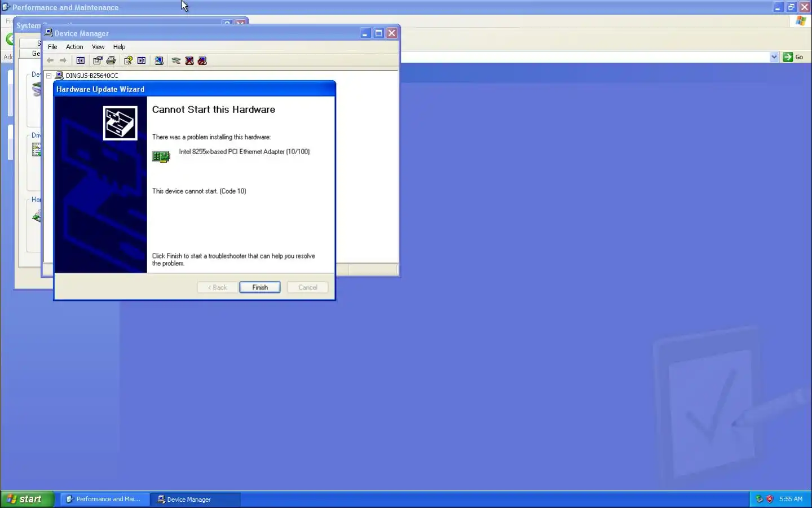Click the hardware card image in wizard banner
The image size is (812, 508).
click(x=120, y=123)
